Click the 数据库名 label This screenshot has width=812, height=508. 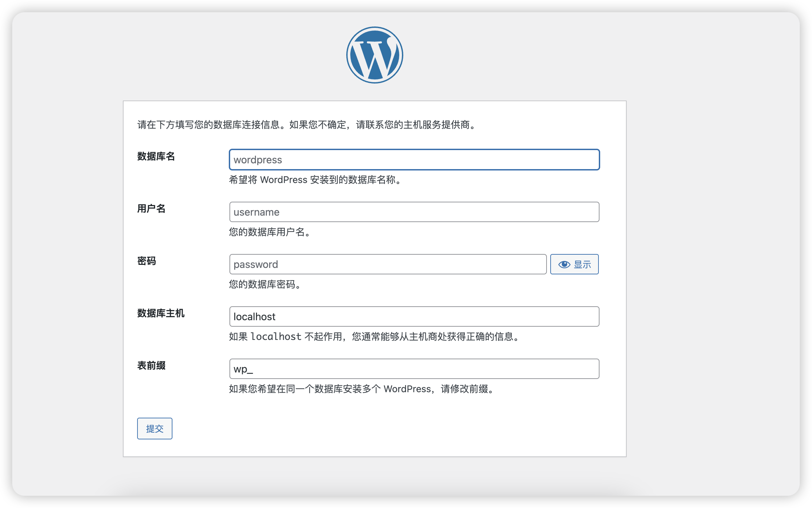156,156
